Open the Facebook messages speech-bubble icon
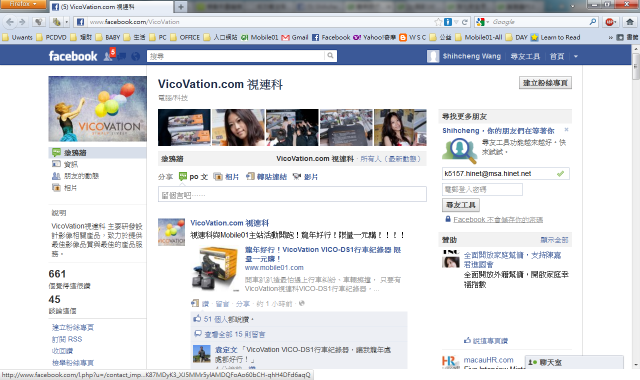 (x=122, y=56)
